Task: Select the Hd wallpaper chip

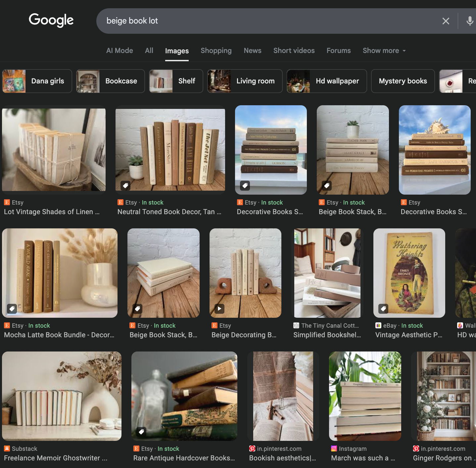Action: (x=327, y=81)
